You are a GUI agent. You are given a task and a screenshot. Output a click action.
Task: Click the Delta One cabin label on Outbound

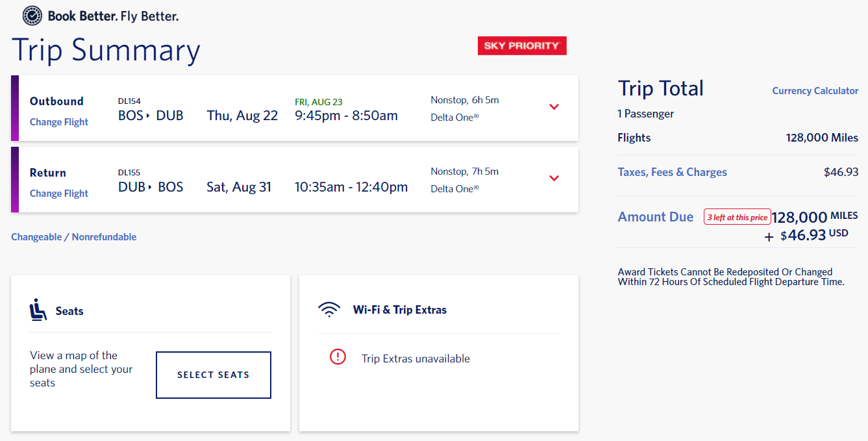pos(454,118)
